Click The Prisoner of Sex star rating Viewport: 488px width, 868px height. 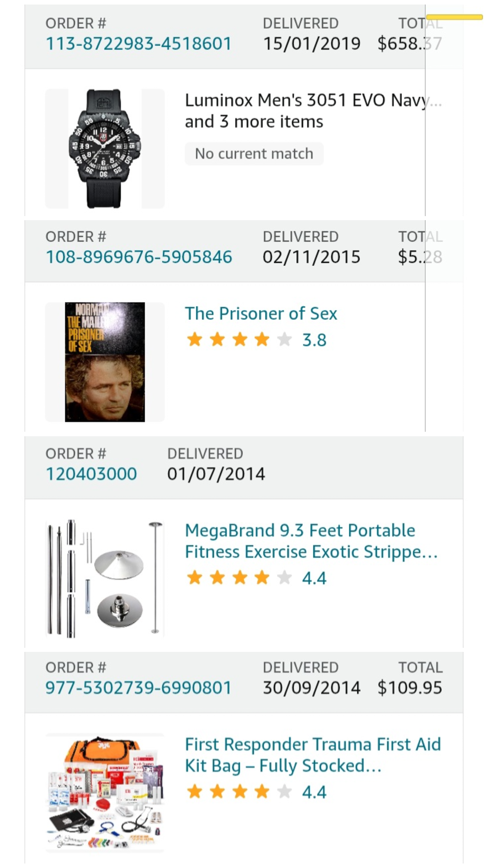click(x=239, y=340)
